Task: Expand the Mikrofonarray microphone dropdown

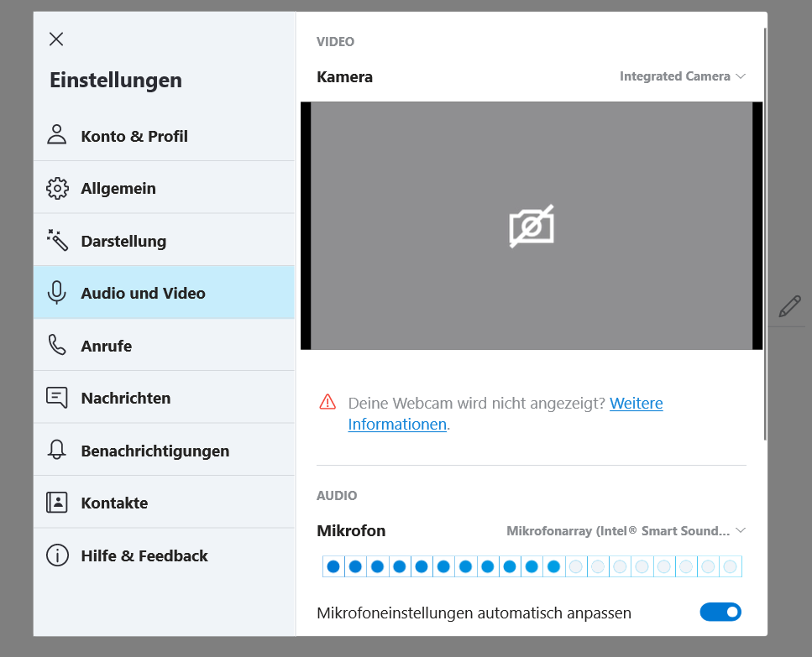Action: (x=626, y=531)
